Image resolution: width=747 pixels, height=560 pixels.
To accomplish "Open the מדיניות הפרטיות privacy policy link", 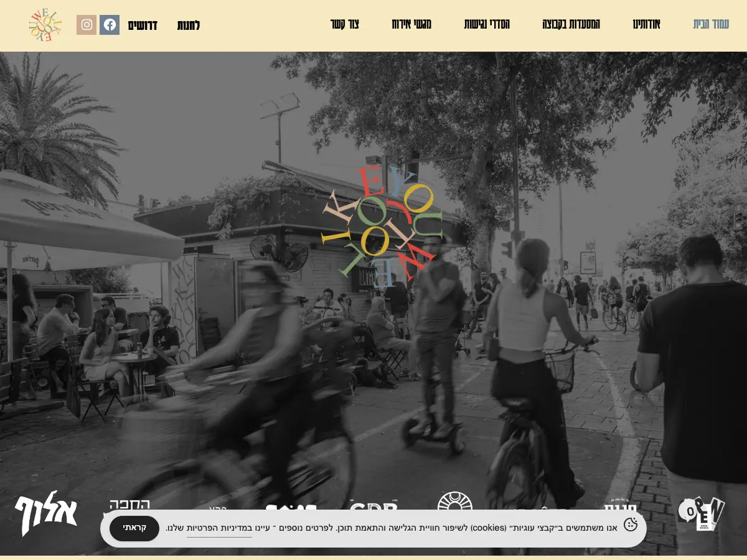I will click(219, 528).
